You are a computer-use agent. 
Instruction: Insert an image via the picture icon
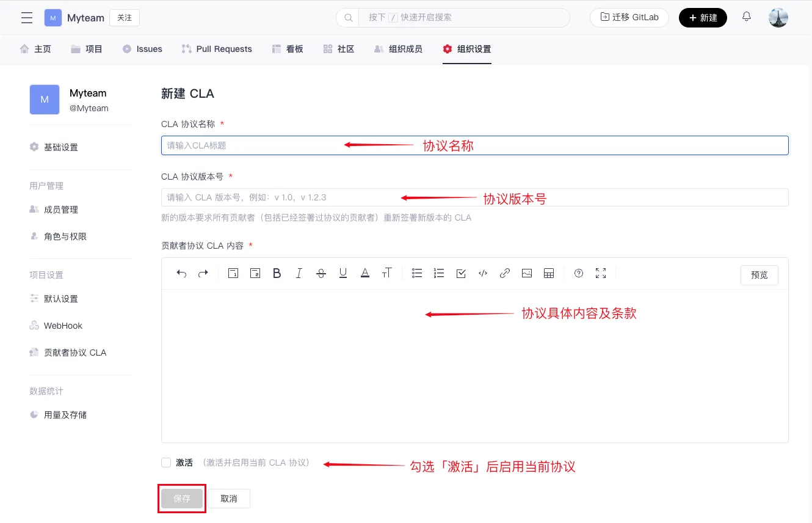(x=527, y=274)
